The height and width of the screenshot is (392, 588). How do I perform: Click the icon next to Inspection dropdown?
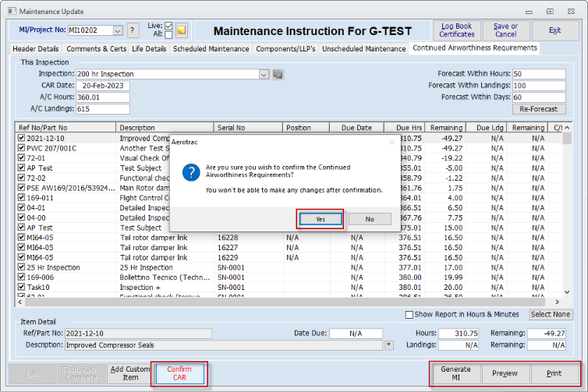point(278,74)
